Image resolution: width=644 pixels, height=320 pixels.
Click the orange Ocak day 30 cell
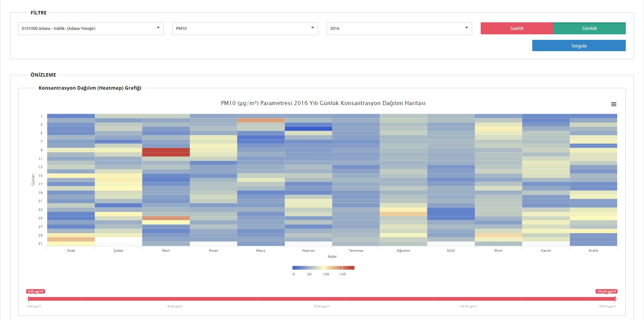71,239
